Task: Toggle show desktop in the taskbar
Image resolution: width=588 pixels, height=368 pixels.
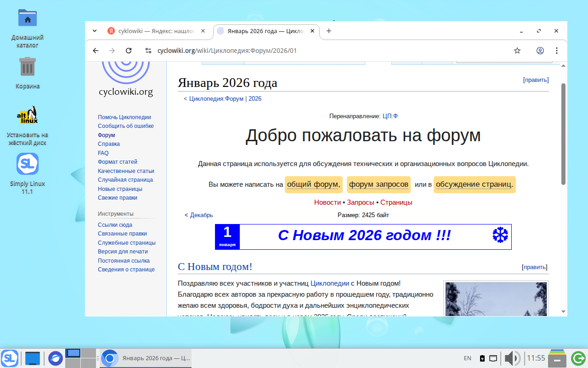Action: [33, 358]
